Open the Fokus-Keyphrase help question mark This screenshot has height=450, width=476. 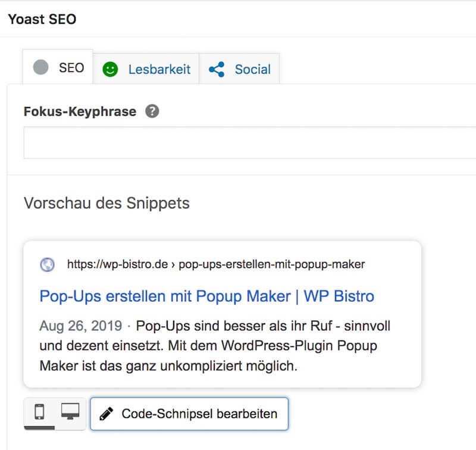[x=152, y=111]
